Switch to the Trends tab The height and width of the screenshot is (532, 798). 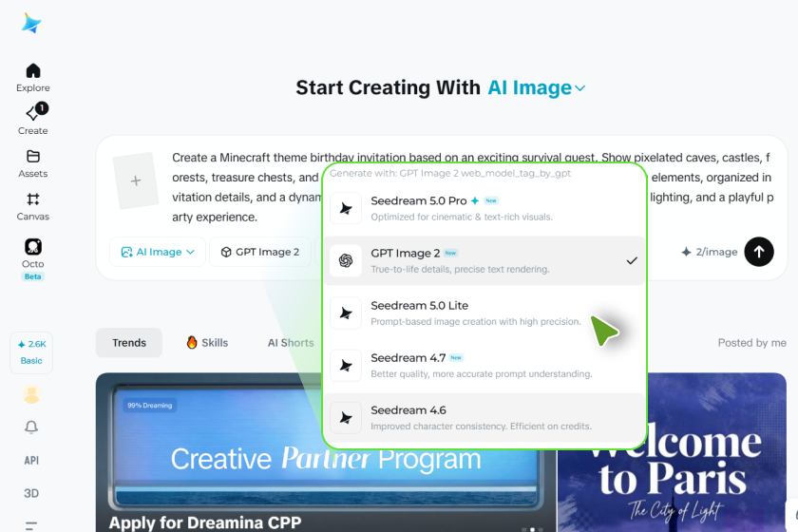129,343
